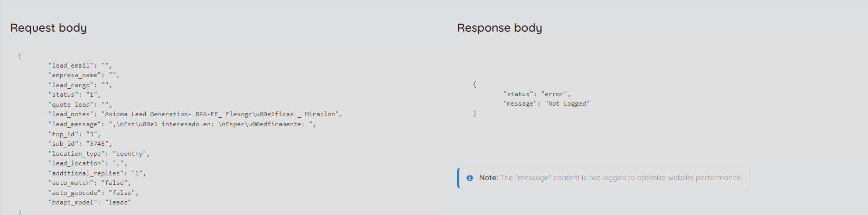Click the "lead_email" line in request JSON
This screenshot has width=868, height=215.
tap(80, 66)
